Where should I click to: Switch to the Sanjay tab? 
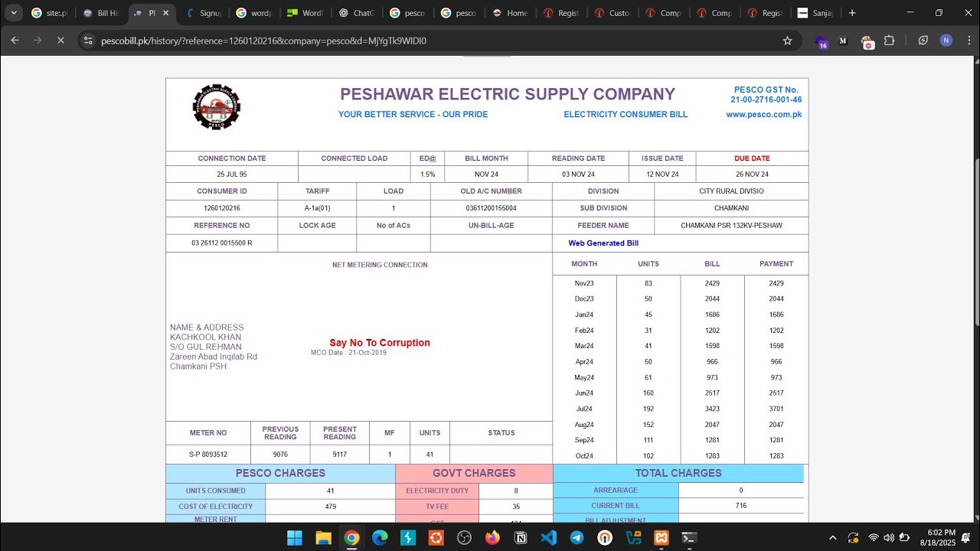point(814,13)
